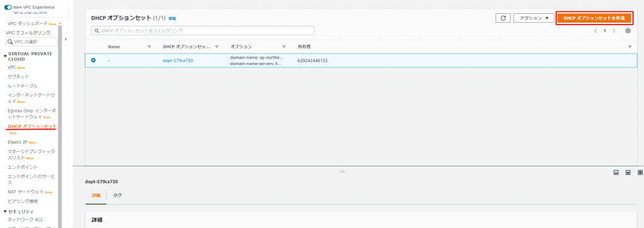Screen dimensions: 644x228
Task: Sort by Name column arrow
Action: pos(150,47)
